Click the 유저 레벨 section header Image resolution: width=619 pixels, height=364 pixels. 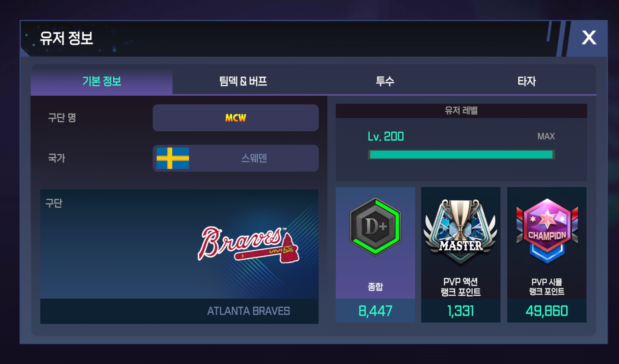tap(461, 111)
